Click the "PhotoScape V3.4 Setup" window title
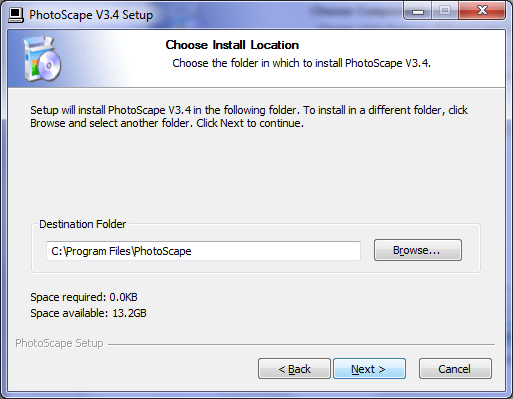The image size is (513, 399). click(91, 15)
